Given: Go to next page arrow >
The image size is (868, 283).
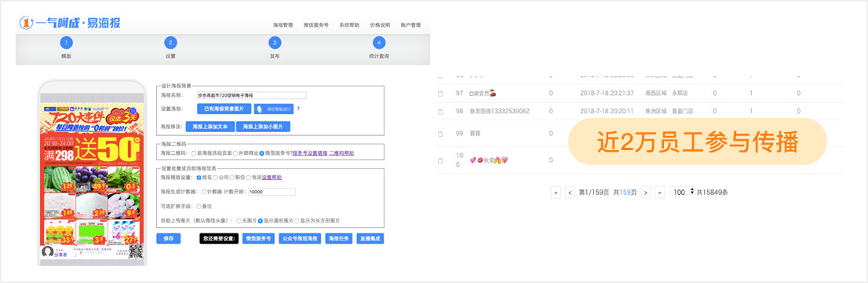Looking at the screenshot, I should point(645,193).
